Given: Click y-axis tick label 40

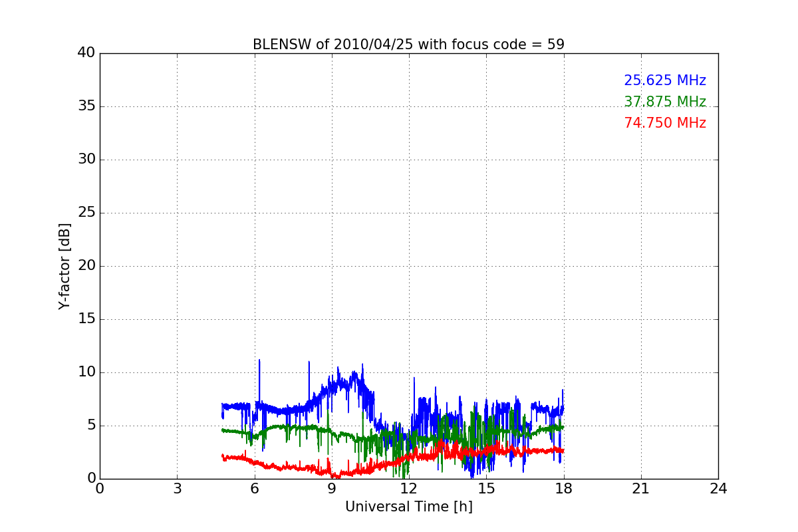Looking at the screenshot, I should (86, 53).
